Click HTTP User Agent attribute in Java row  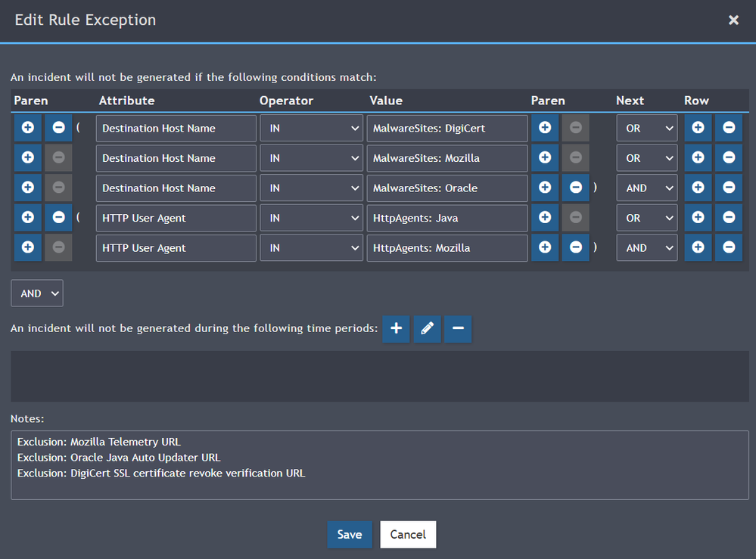click(176, 218)
